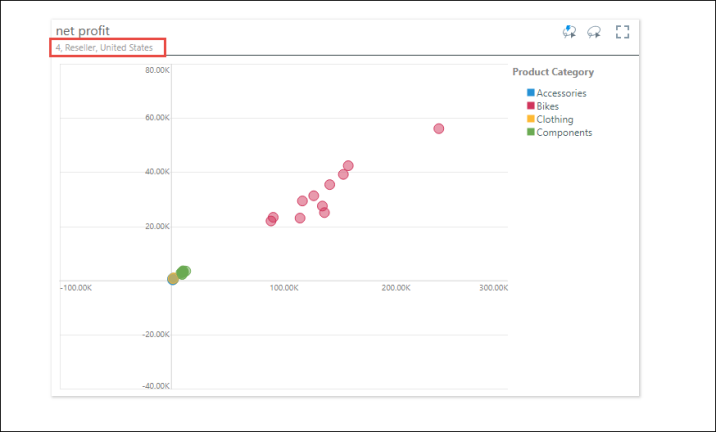The height and width of the screenshot is (432, 716).
Task: Click the 300.00K x-axis label
Action: click(x=493, y=288)
